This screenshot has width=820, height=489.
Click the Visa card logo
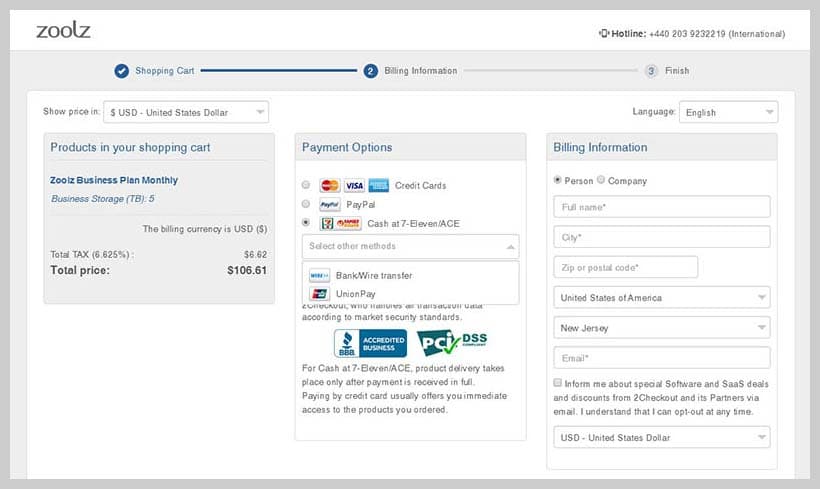[354, 185]
